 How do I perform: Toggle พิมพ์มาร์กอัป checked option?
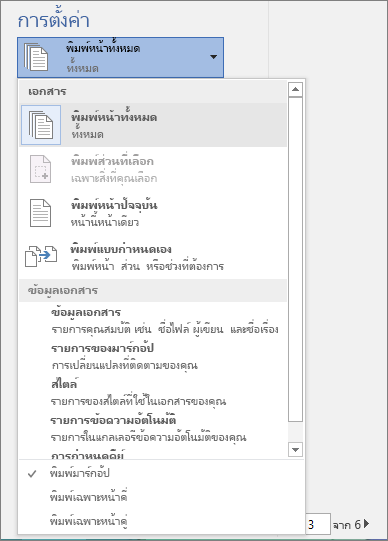click(161, 473)
